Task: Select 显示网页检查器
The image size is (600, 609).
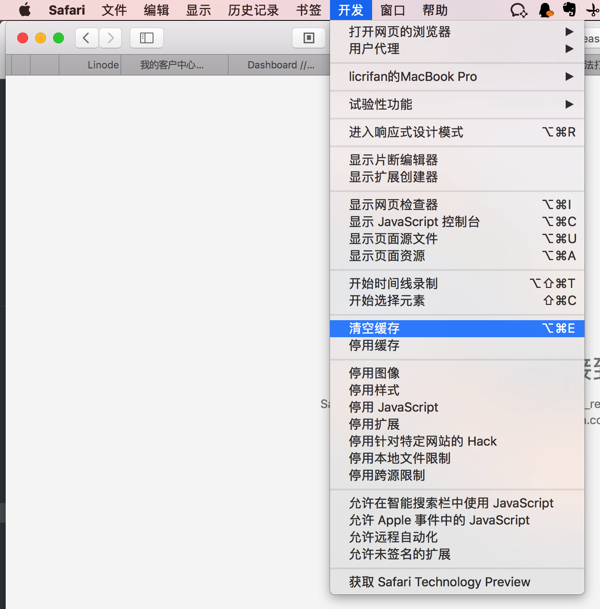Action: point(457,205)
